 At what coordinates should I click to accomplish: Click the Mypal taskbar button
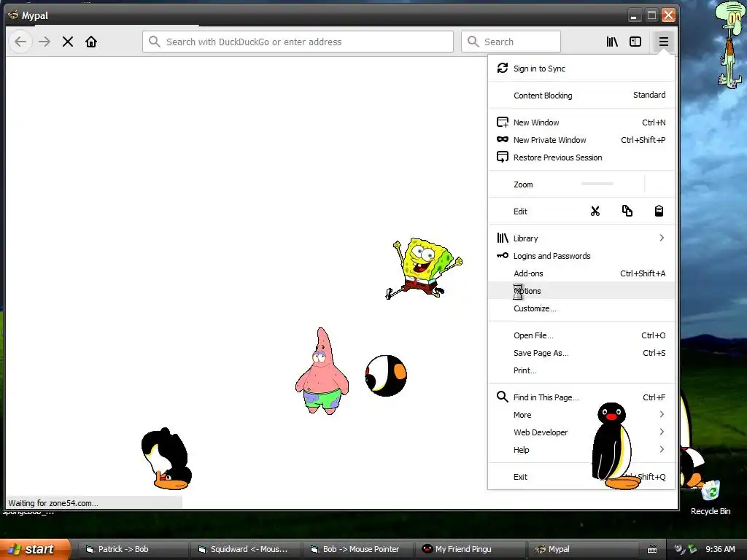(x=583, y=550)
